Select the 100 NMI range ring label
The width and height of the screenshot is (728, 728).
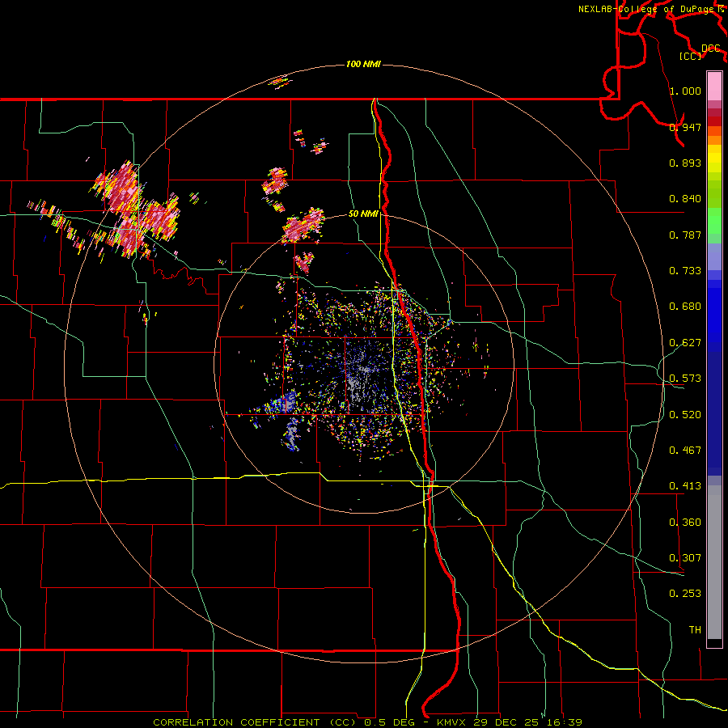(x=363, y=64)
